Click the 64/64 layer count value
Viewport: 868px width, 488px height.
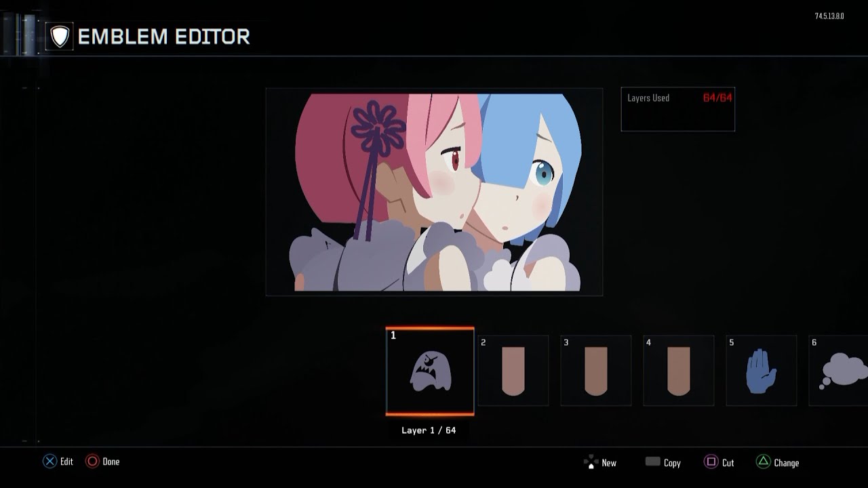[717, 98]
